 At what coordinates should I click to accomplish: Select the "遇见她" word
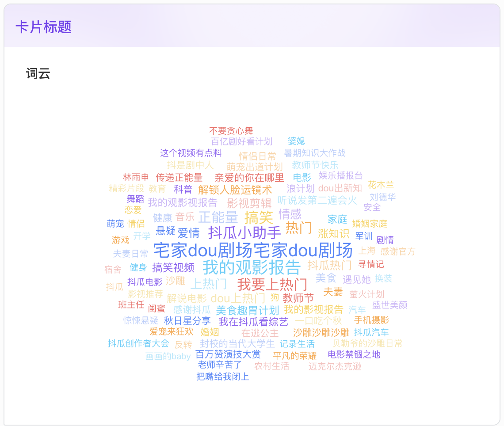357,279
